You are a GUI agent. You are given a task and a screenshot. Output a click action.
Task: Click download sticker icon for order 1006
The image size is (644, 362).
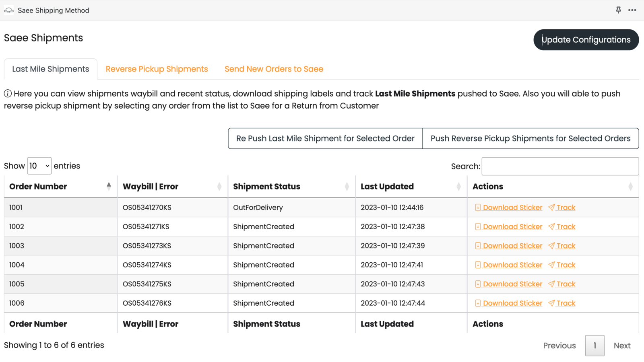click(478, 303)
